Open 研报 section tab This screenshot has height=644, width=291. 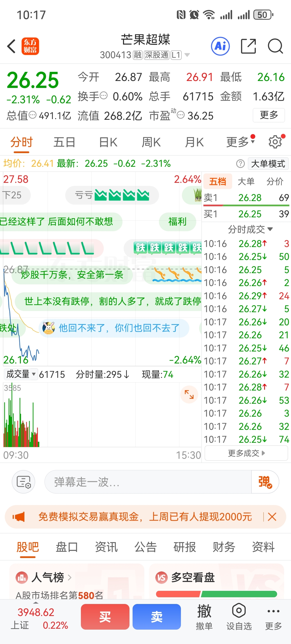185,547
